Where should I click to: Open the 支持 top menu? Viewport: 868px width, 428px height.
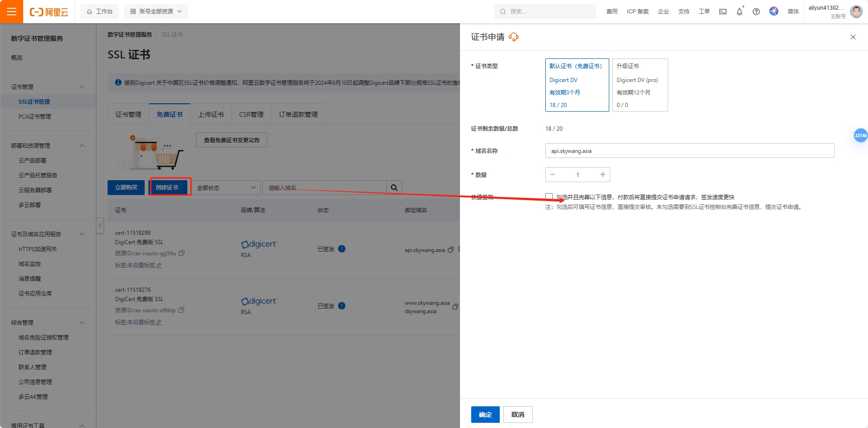pyautogui.click(x=684, y=12)
